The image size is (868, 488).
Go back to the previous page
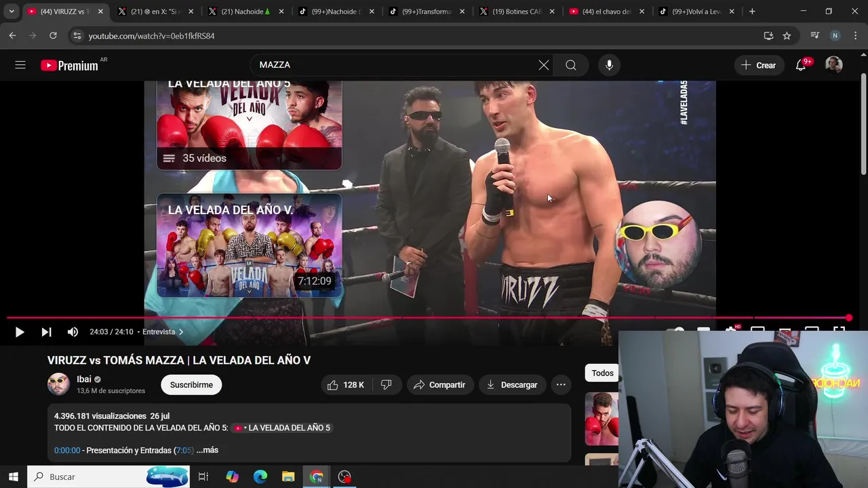pos(13,36)
